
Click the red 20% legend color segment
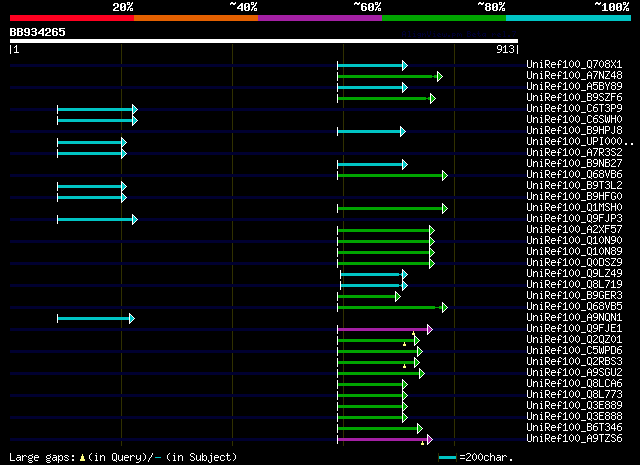[72, 18]
